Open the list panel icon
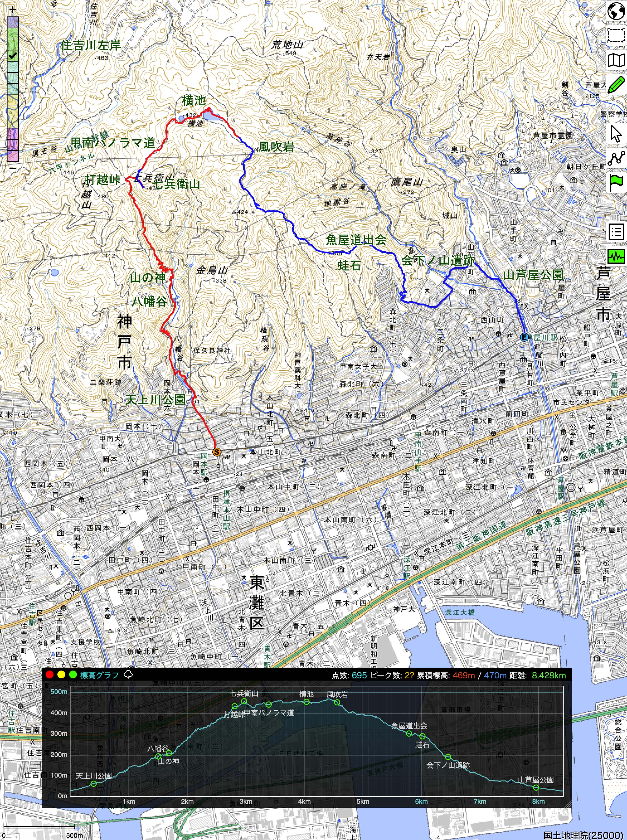 pos(616,232)
